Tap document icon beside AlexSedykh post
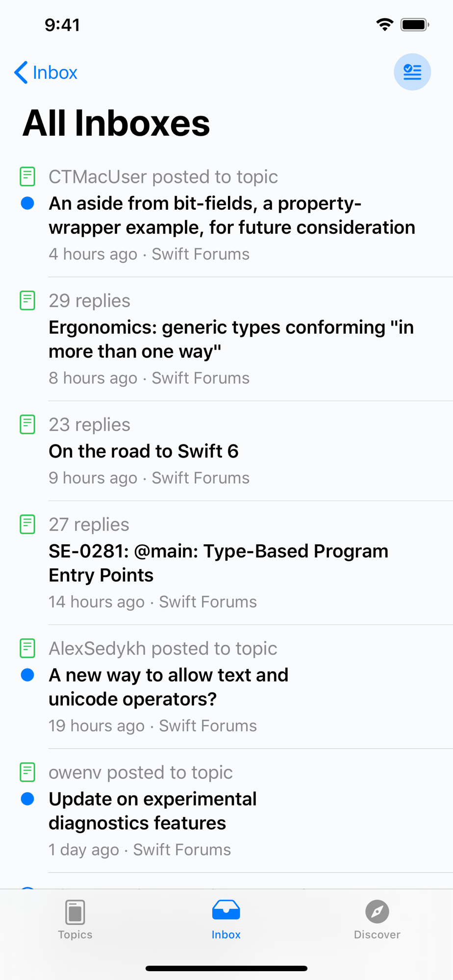 point(27,648)
